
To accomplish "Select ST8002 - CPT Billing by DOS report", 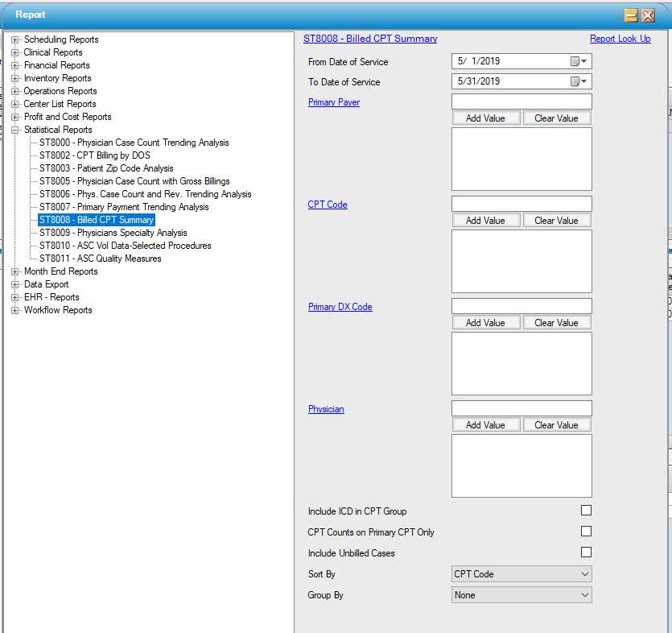I will pyautogui.click(x=94, y=155).
